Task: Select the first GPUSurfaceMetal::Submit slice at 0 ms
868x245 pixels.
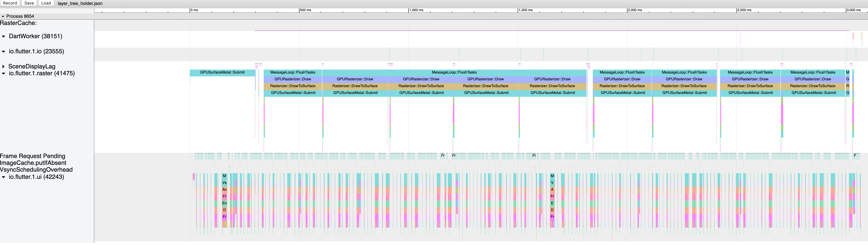Action: coord(222,72)
